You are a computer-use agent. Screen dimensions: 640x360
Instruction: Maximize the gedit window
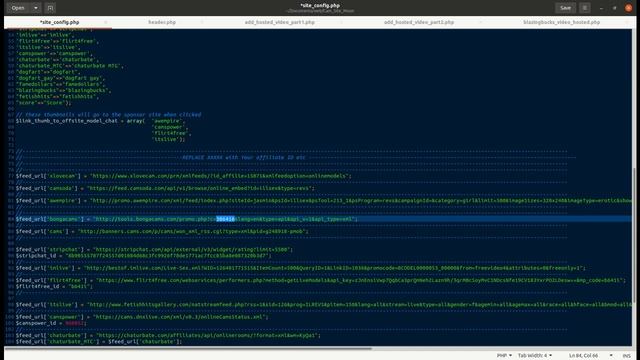[x=615, y=8]
